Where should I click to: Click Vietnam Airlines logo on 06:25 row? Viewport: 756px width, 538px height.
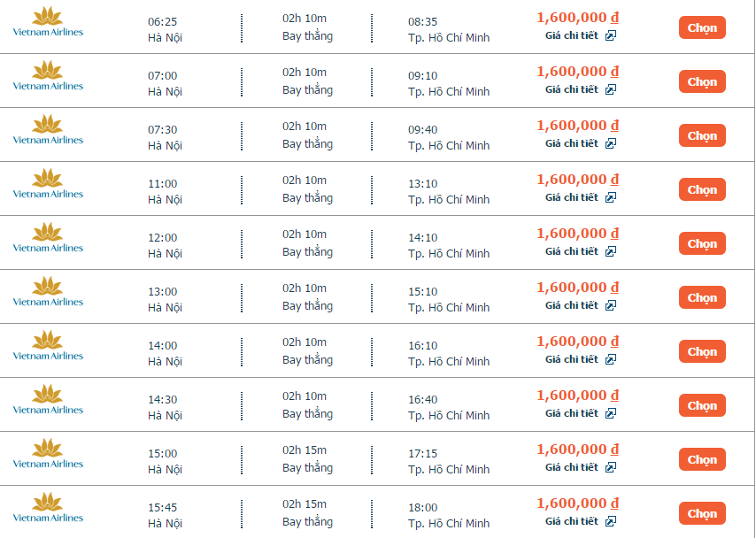point(48,22)
